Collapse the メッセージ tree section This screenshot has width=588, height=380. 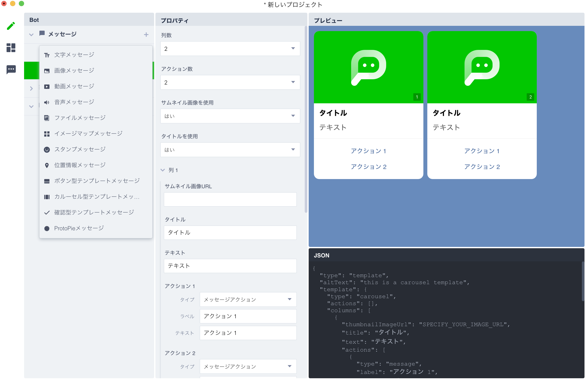click(x=31, y=35)
